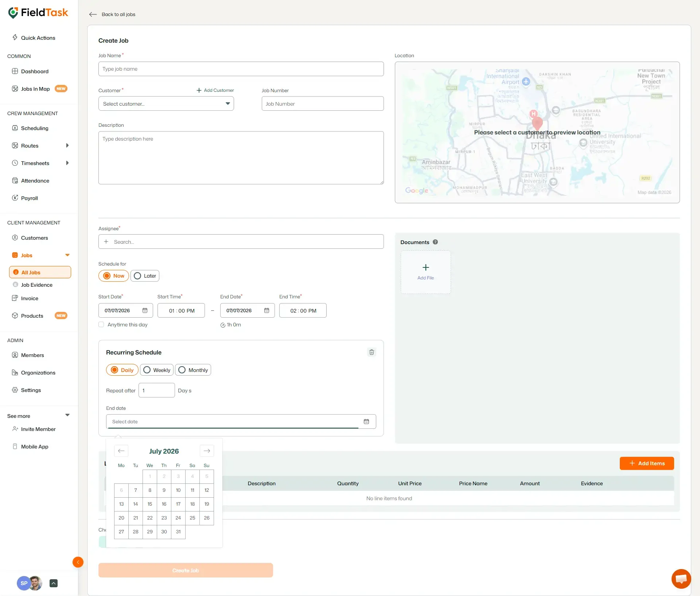Image resolution: width=700 pixels, height=596 pixels.
Task: Click the Scheduling sidebar icon
Action: pyautogui.click(x=15, y=128)
